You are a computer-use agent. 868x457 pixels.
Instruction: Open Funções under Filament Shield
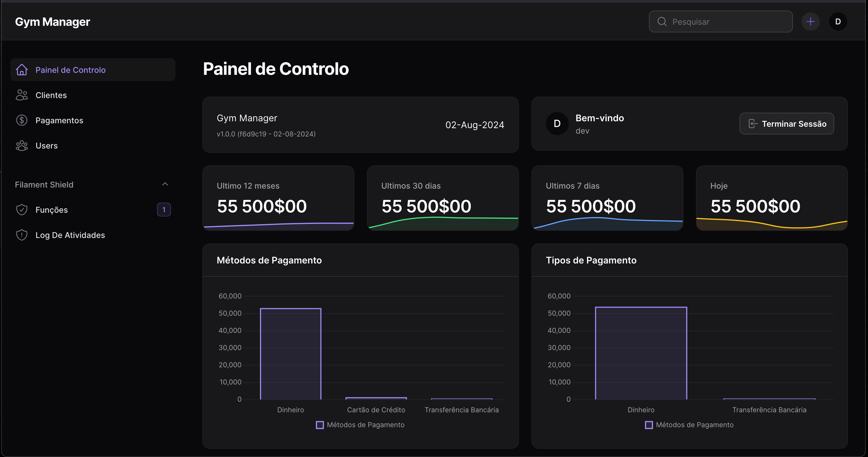pos(93,210)
